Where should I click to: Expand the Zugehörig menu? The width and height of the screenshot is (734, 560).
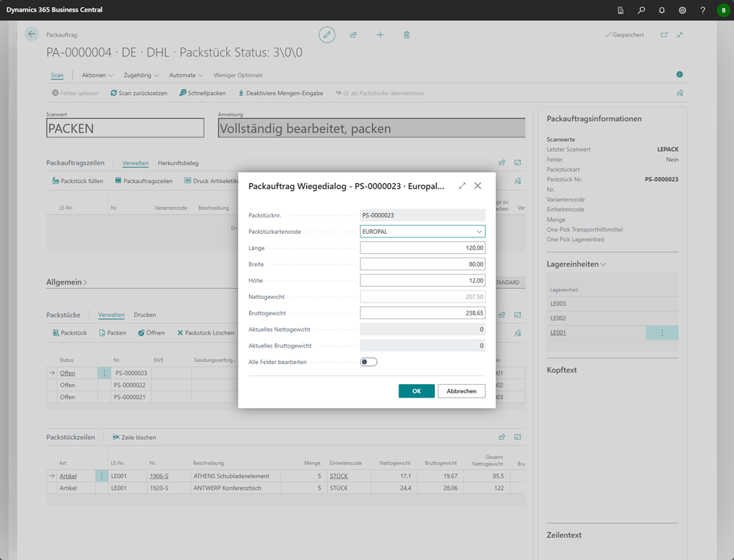point(141,75)
